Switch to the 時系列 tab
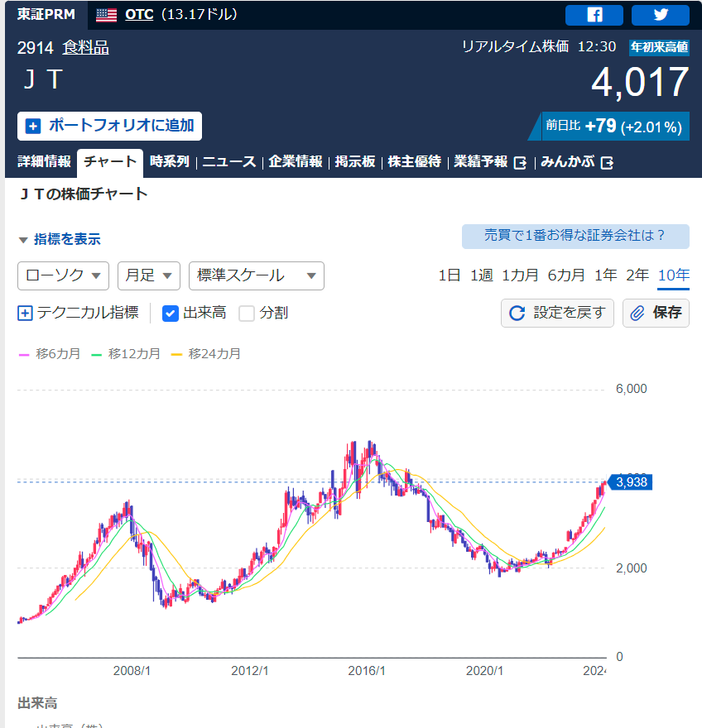Screen dimensions: 702x728 click(x=170, y=162)
